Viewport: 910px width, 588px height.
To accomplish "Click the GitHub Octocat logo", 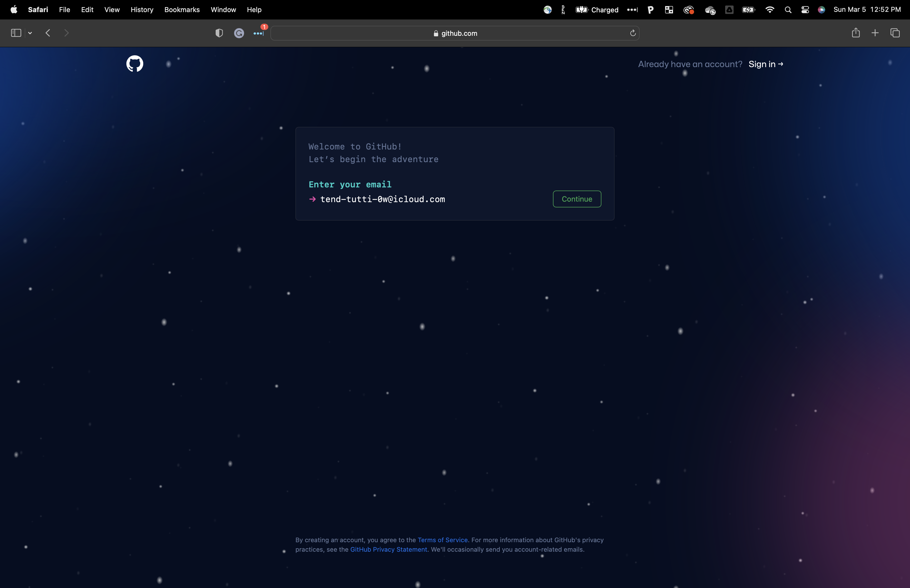I will [x=135, y=64].
